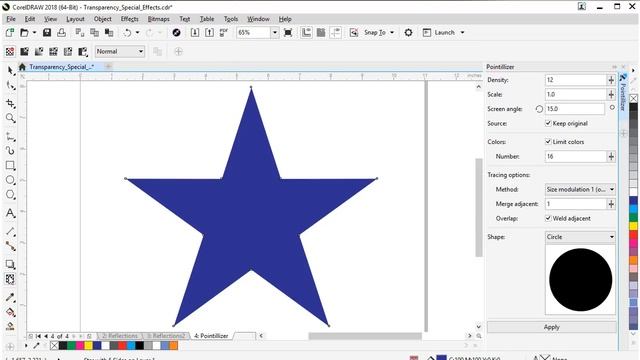Image resolution: width=640 pixels, height=360 pixels.
Task: Expand the Open file dropdown arrow
Action: [34, 33]
